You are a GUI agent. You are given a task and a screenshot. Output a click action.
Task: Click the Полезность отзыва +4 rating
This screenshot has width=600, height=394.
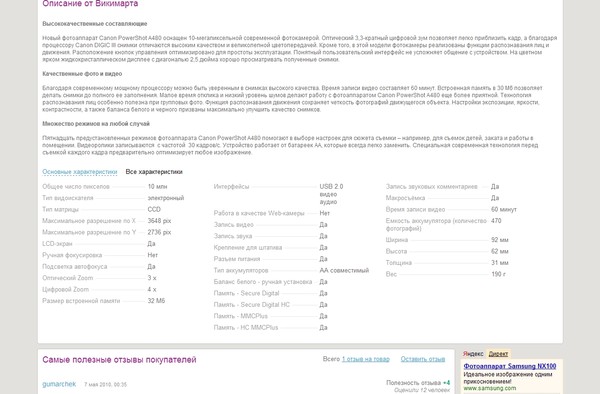pyautogui.click(x=418, y=383)
